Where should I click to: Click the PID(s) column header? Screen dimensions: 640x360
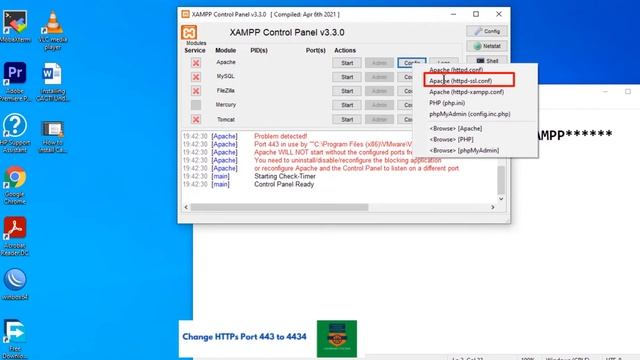click(259, 50)
